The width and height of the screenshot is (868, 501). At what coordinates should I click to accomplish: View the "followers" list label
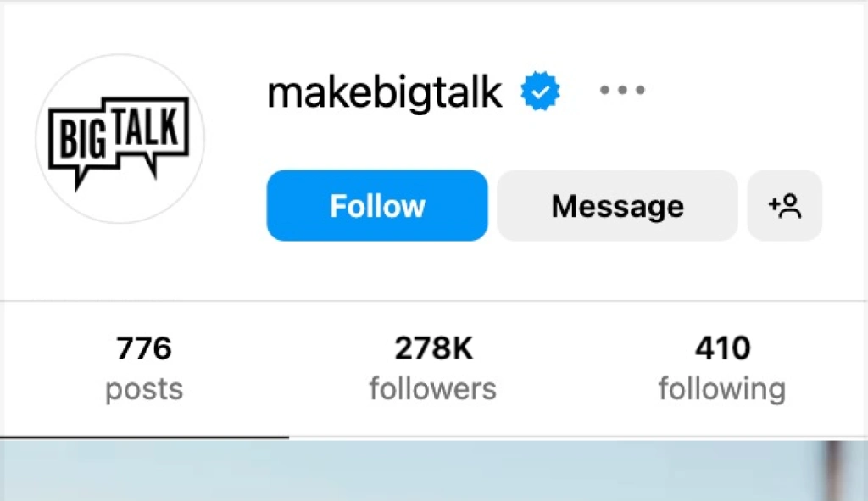tap(432, 390)
